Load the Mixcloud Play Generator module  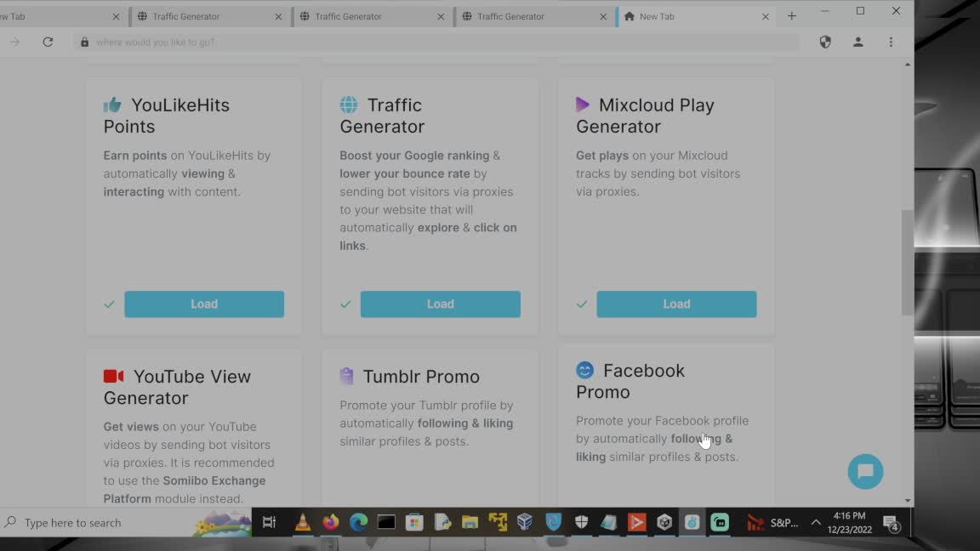pos(676,304)
